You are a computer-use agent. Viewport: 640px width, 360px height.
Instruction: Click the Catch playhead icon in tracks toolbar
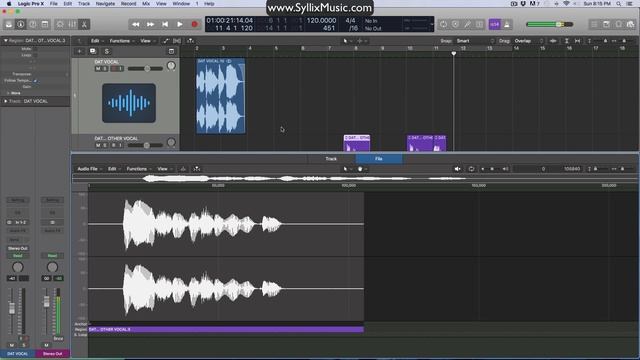(x=190, y=41)
